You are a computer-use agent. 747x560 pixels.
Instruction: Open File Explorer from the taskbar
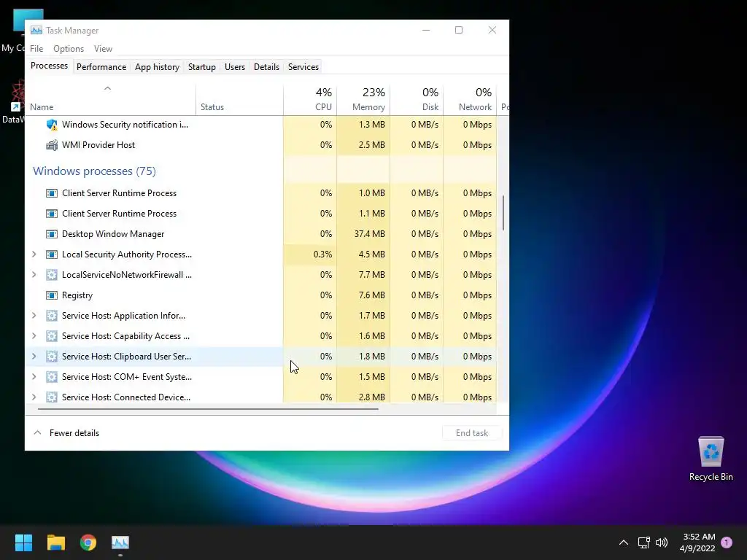[55, 542]
